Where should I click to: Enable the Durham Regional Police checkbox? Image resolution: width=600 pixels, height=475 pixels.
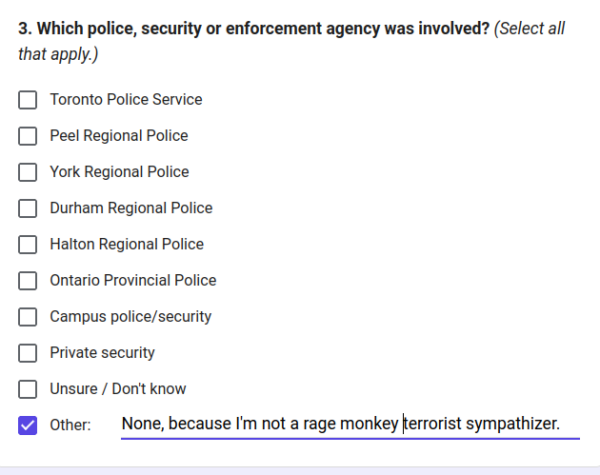[x=28, y=209]
